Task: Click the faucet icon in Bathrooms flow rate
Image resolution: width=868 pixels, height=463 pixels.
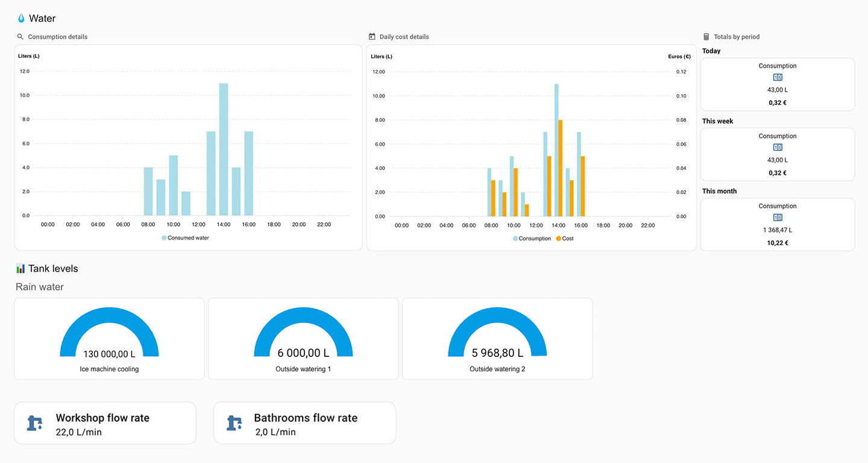Action: coord(234,423)
